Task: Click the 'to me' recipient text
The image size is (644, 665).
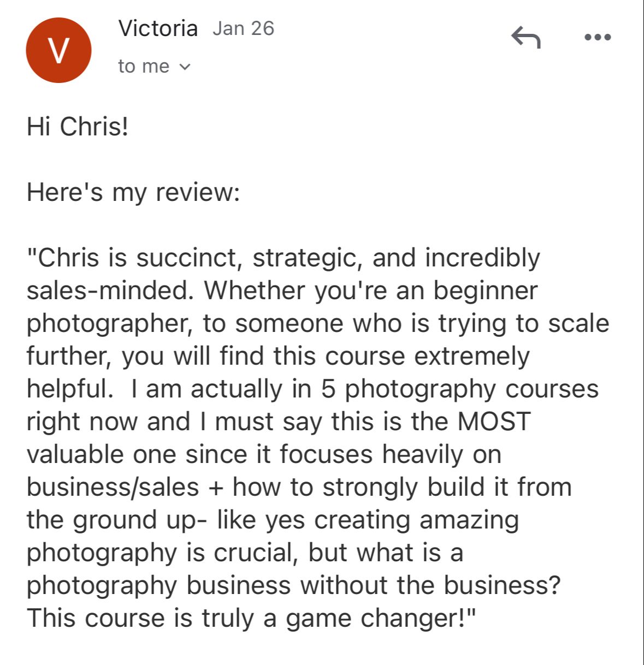Action: pyautogui.click(x=144, y=67)
